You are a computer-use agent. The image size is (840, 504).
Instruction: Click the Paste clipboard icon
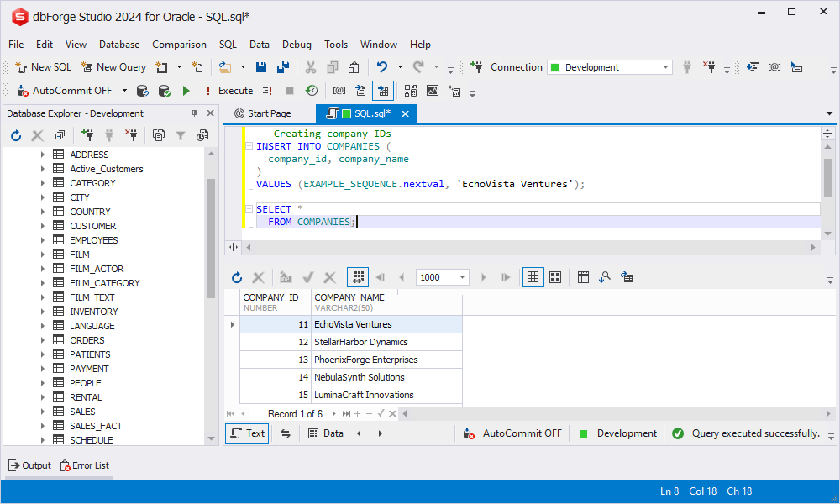pyautogui.click(x=354, y=67)
